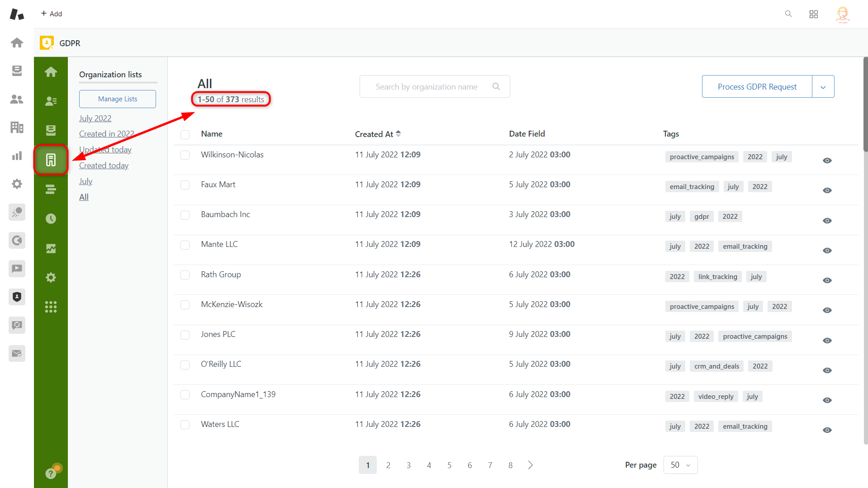Check the Jones PLC row checkbox
868x488 pixels.
(x=185, y=335)
